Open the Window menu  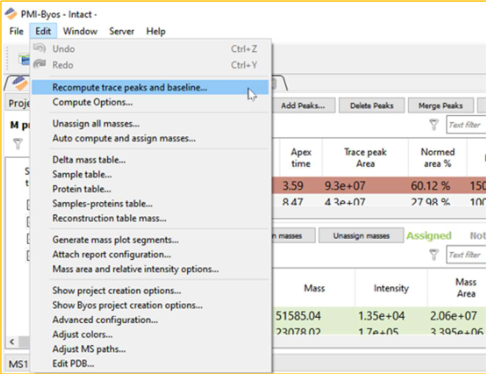coord(80,31)
